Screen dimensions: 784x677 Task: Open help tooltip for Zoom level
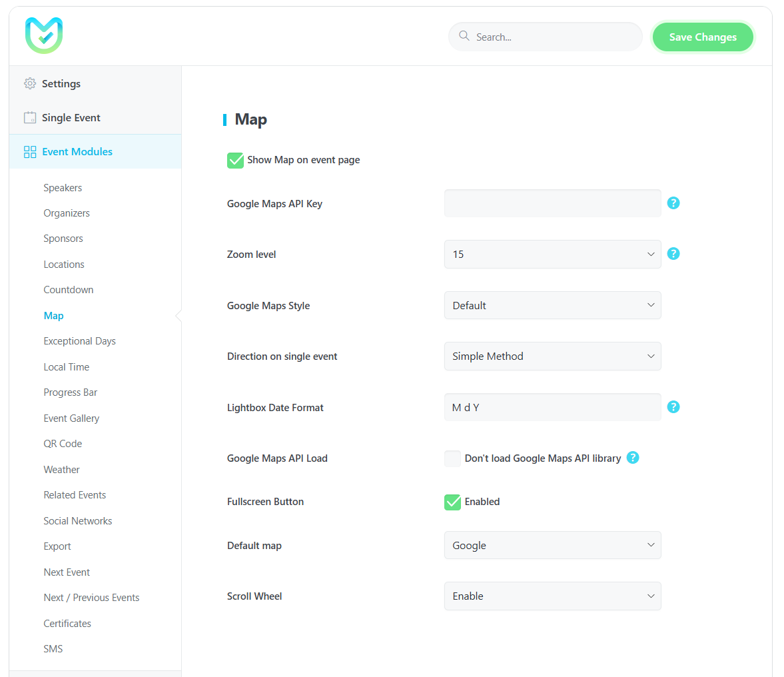pos(673,254)
